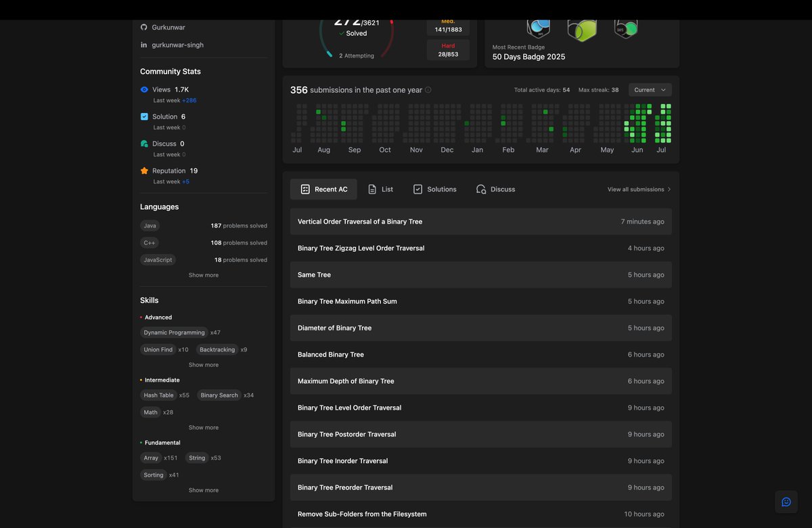Click the Views eye icon
Viewport: 812px width, 528px height.
pos(144,89)
